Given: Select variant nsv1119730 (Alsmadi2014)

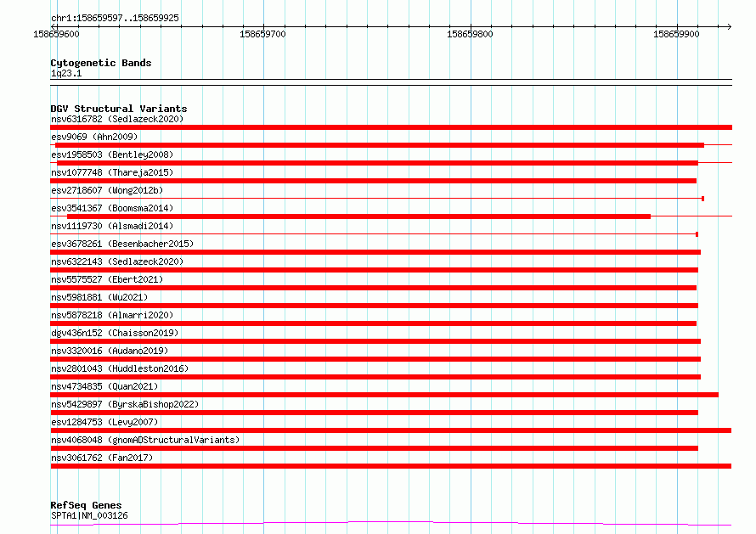Looking at the screenshot, I should (112, 226).
